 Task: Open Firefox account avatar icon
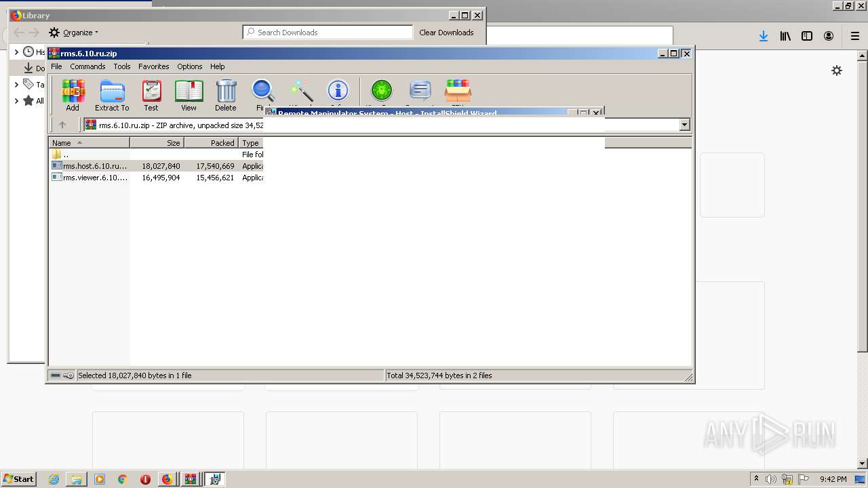[x=829, y=36]
